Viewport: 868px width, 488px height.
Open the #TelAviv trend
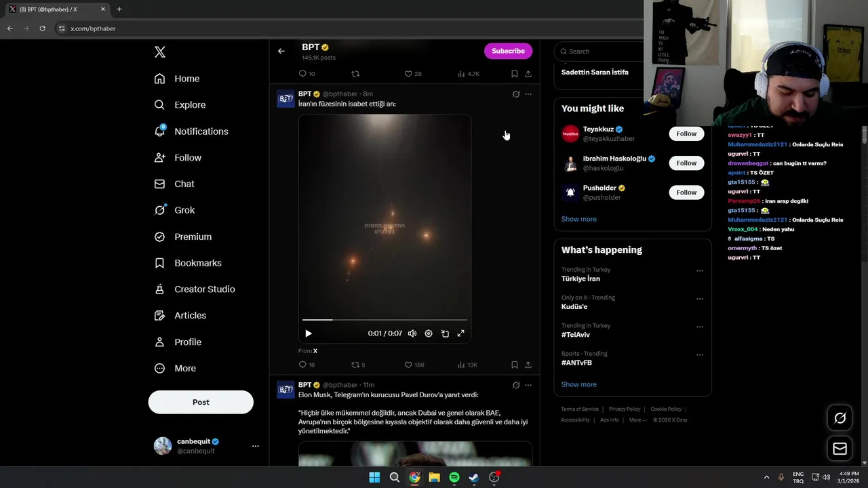576,335
